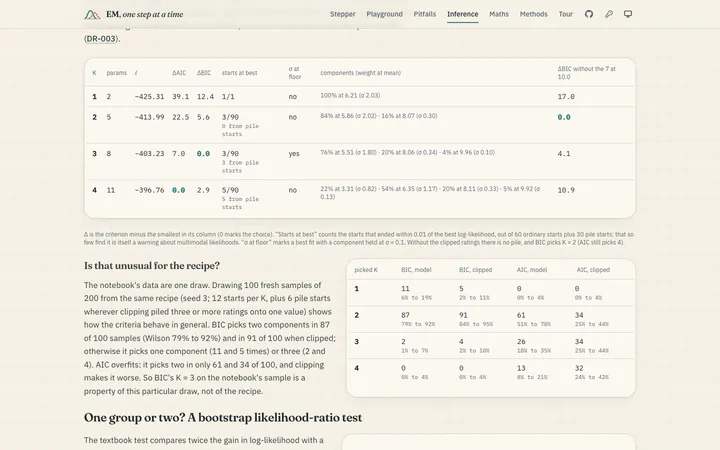The height and width of the screenshot is (450, 720).
Task: Open the GitHub repository icon
Action: [x=589, y=14]
